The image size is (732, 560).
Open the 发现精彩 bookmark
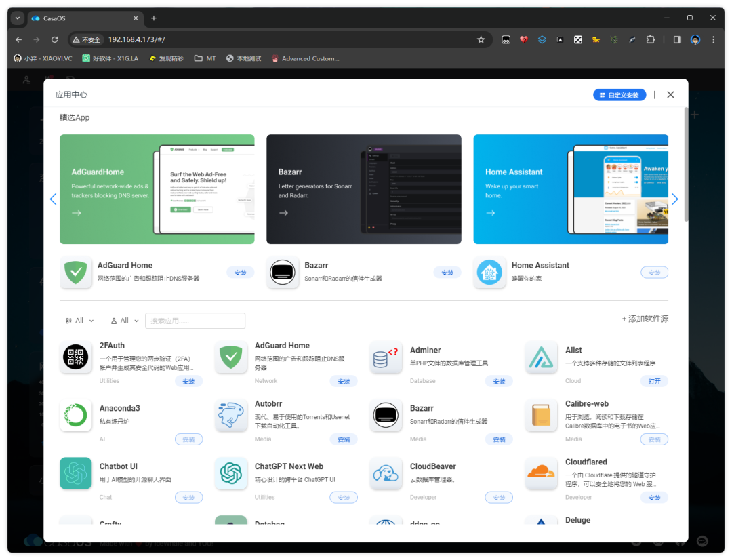[166, 58]
